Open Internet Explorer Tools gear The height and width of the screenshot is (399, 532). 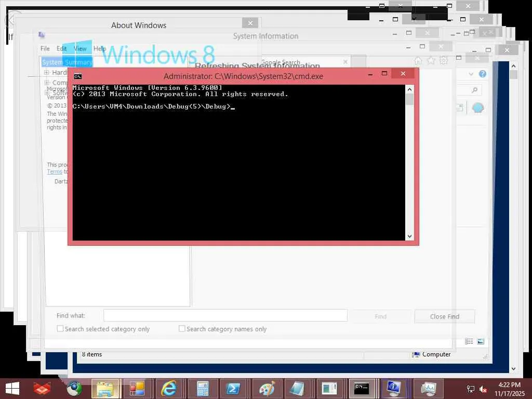pyautogui.click(x=444, y=61)
